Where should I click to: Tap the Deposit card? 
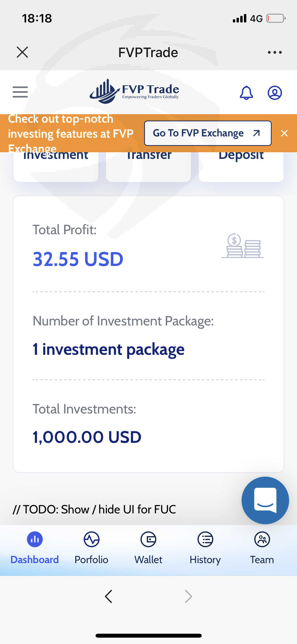[241, 167]
